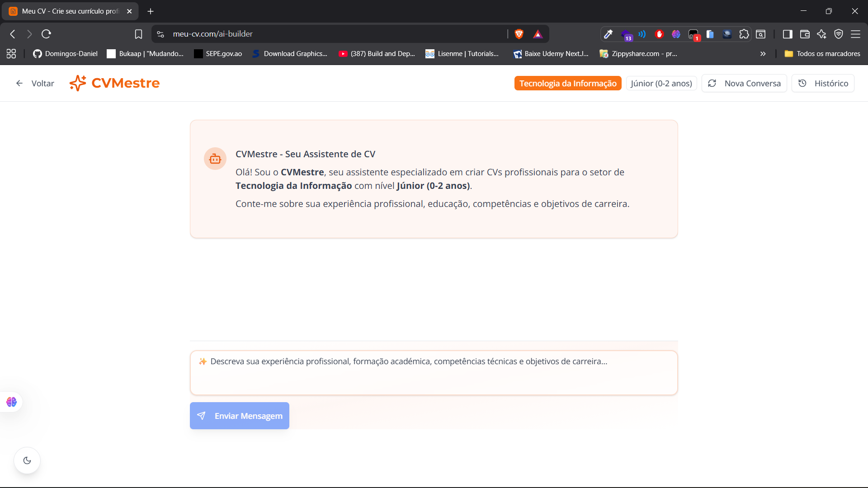Screen dimensions: 868x488
Task: Bookmark this page with the flag icon
Action: 138,34
